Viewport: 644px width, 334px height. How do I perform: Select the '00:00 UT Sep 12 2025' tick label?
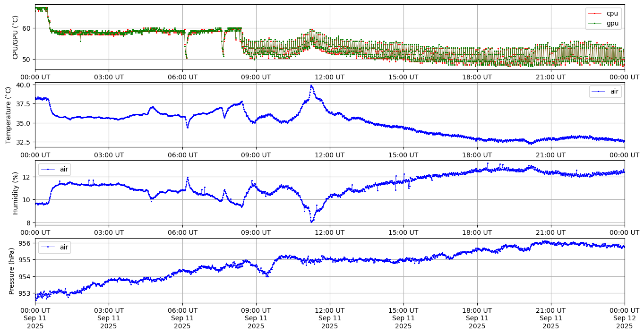pos(625,318)
